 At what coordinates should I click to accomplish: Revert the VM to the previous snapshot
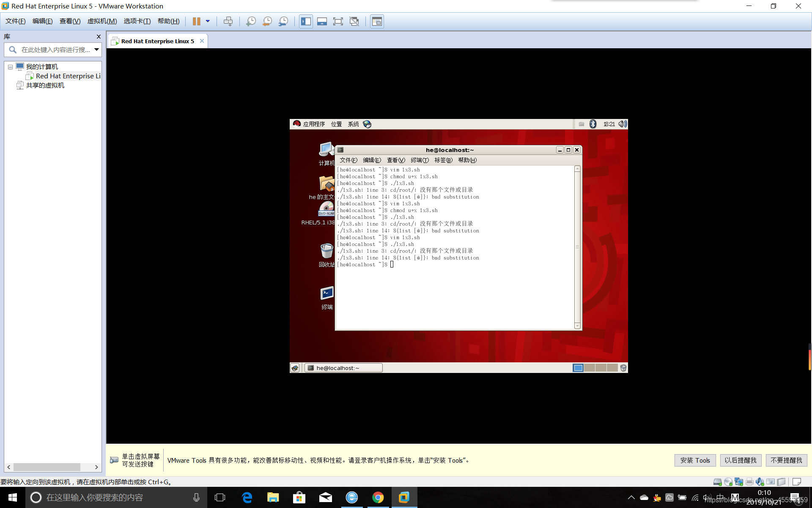[x=267, y=21]
